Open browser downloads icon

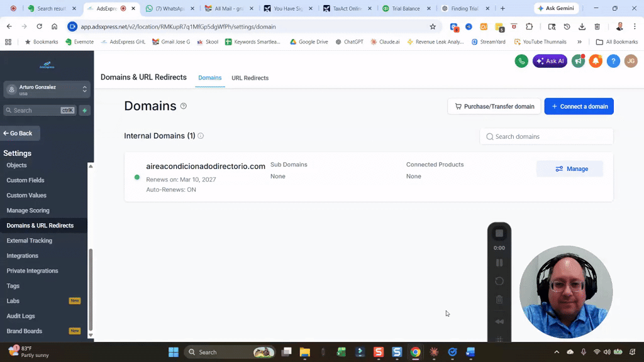582,26
